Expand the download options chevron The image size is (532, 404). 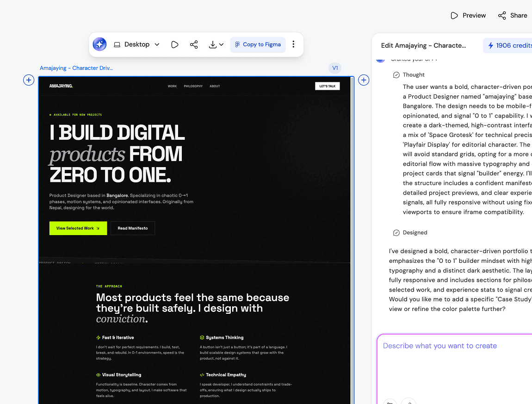tap(222, 44)
